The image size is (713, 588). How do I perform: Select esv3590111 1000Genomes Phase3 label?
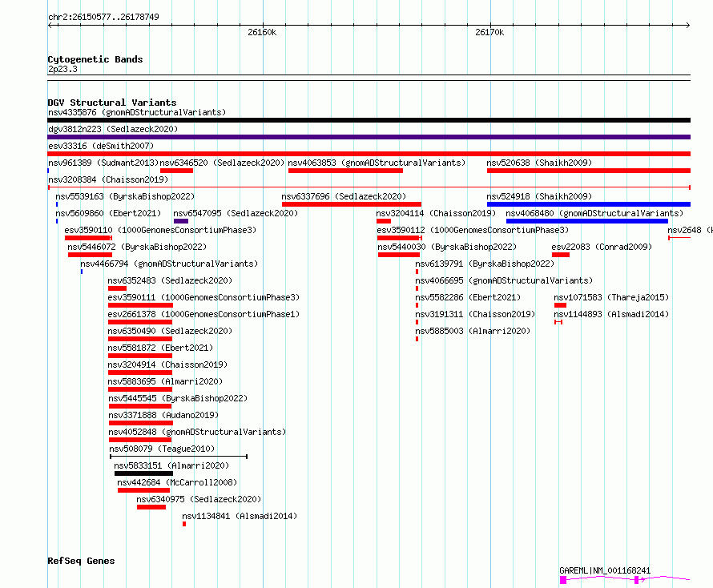(203, 297)
